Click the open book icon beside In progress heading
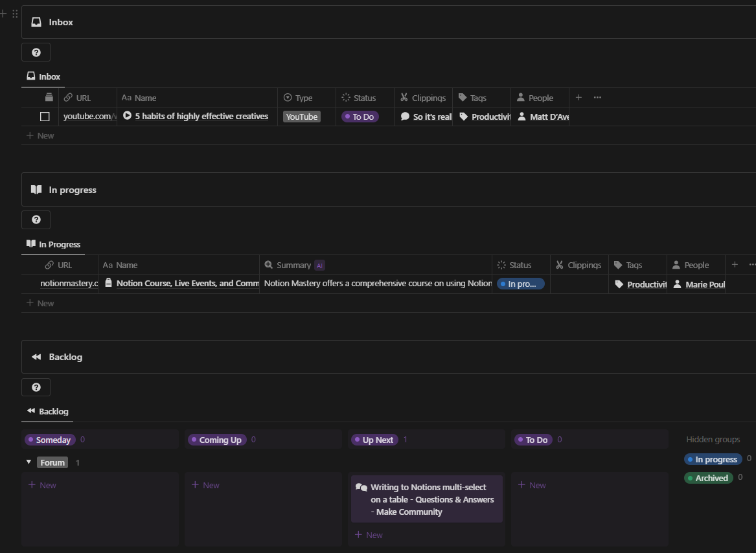756x553 pixels. click(x=36, y=189)
